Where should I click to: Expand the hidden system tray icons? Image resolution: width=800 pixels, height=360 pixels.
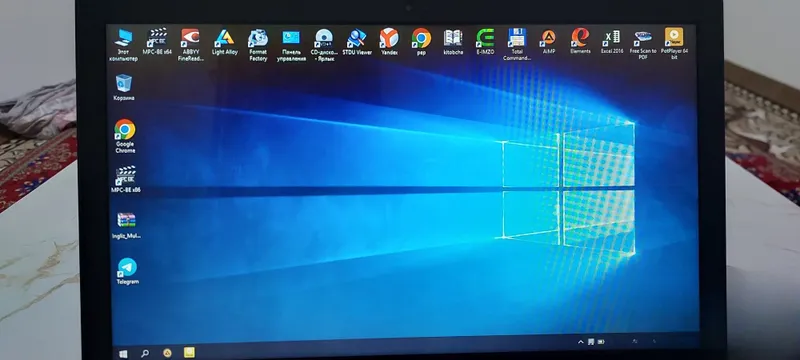pos(581,342)
